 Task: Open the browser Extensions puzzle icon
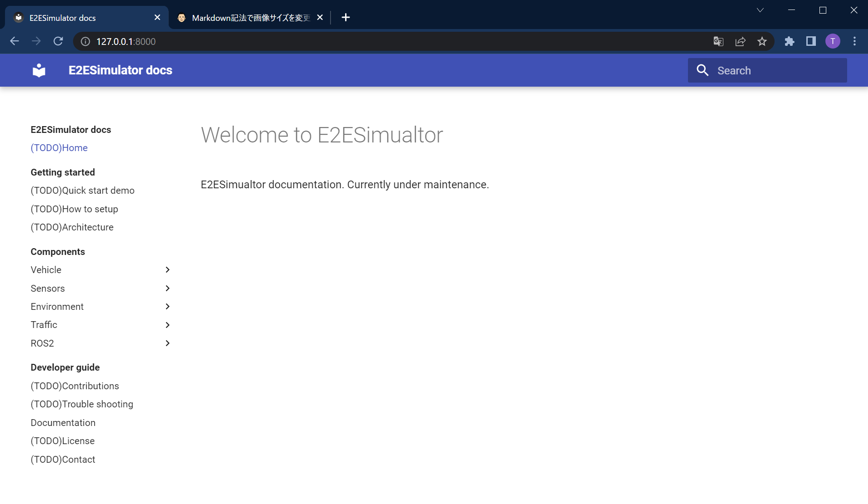(x=789, y=42)
